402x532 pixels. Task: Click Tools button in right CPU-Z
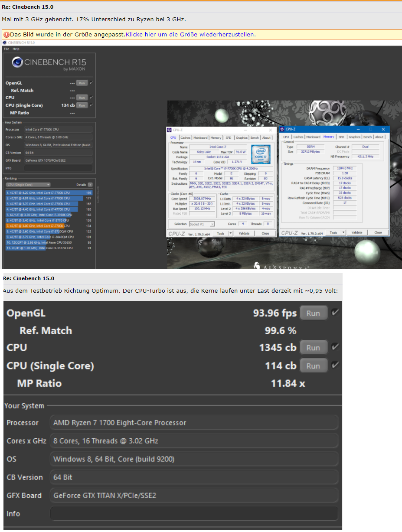[333, 232]
